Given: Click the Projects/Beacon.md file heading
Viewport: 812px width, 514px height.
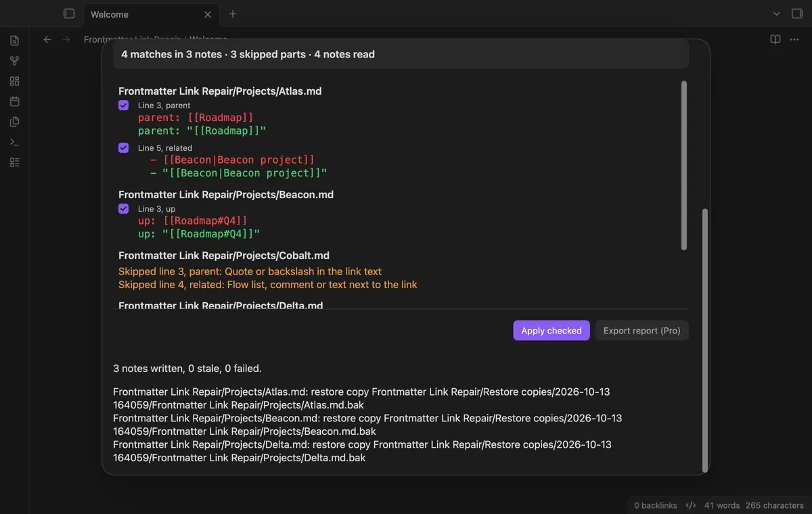Looking at the screenshot, I should click(226, 195).
